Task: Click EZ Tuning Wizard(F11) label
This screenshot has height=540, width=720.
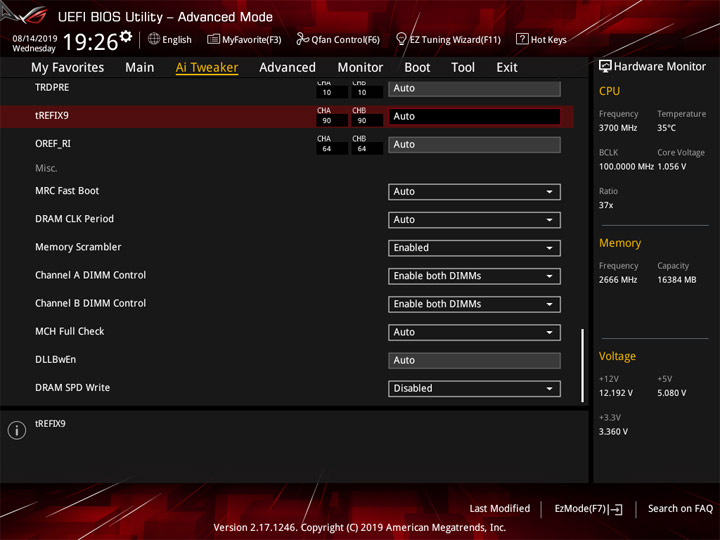Action: 455,39
